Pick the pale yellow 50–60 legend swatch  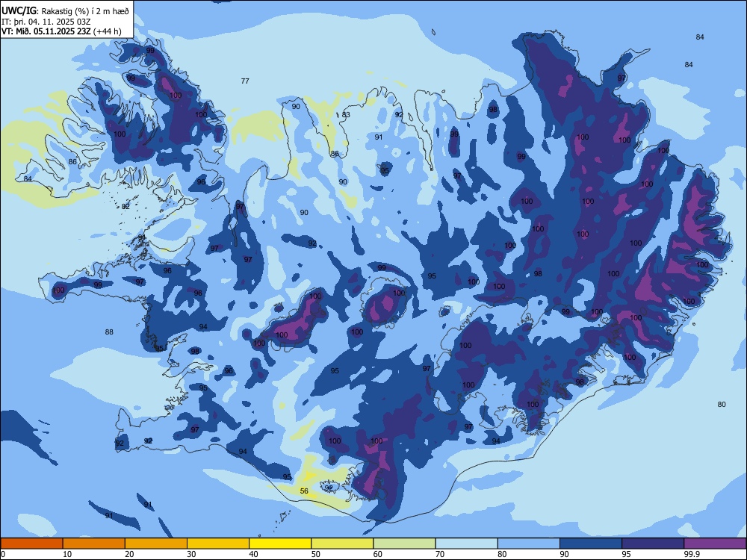pyautogui.click(x=342, y=544)
